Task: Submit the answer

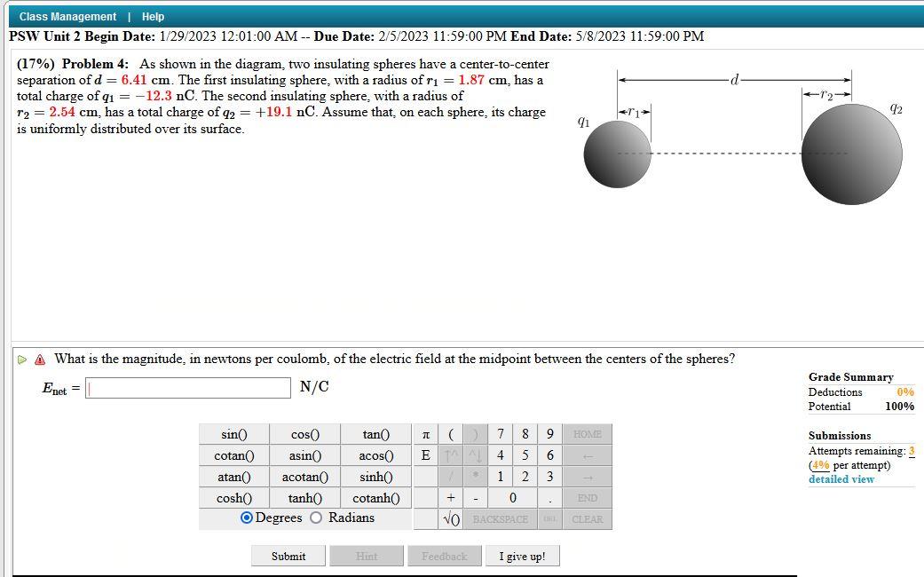Action: pyautogui.click(x=288, y=555)
